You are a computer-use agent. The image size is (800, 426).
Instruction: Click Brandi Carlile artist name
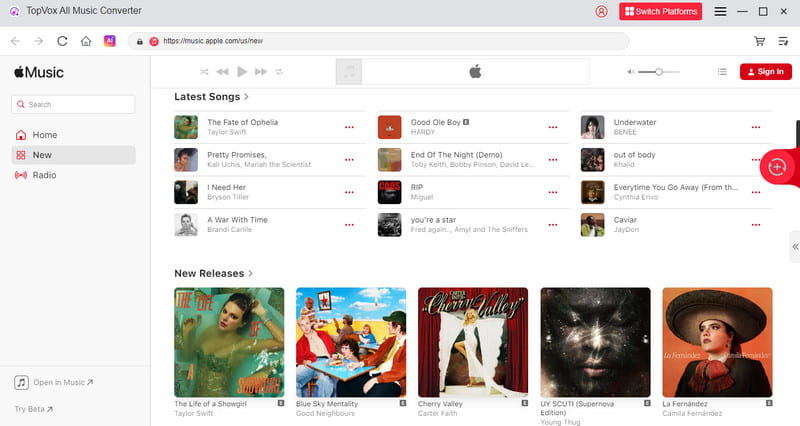pyautogui.click(x=229, y=230)
